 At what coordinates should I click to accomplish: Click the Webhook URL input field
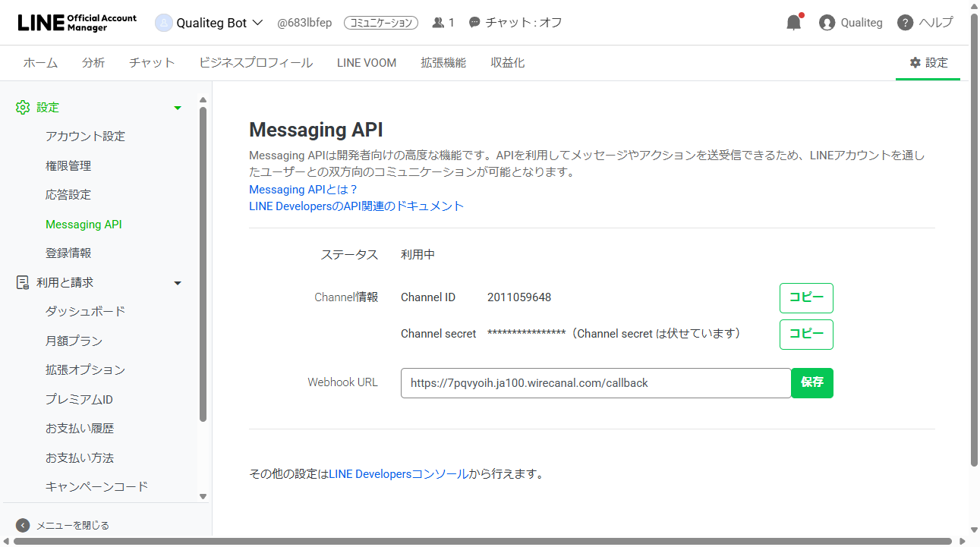click(x=596, y=383)
